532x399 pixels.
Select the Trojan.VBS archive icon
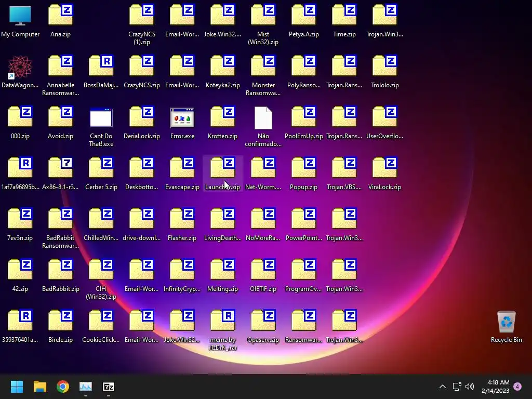(344, 168)
